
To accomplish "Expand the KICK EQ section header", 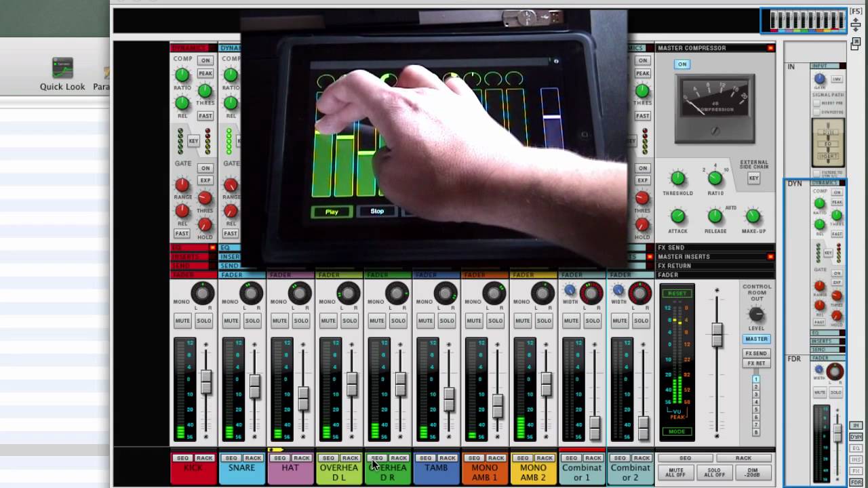I will coord(193,248).
